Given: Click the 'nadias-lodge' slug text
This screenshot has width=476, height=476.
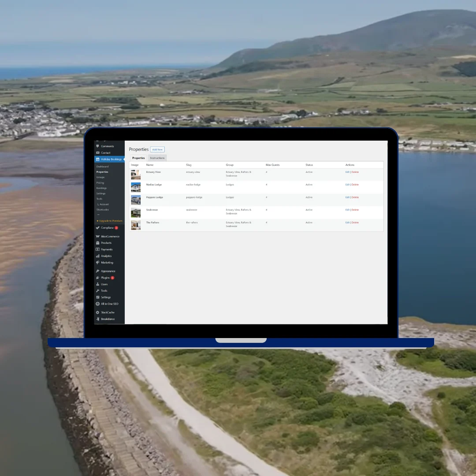Looking at the screenshot, I should coord(193,185).
